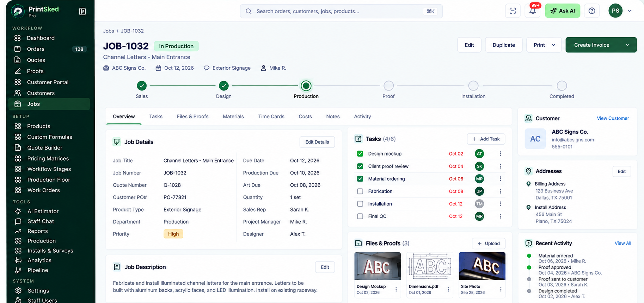Click the View Customer link
This screenshot has height=303, width=644.
tap(613, 118)
